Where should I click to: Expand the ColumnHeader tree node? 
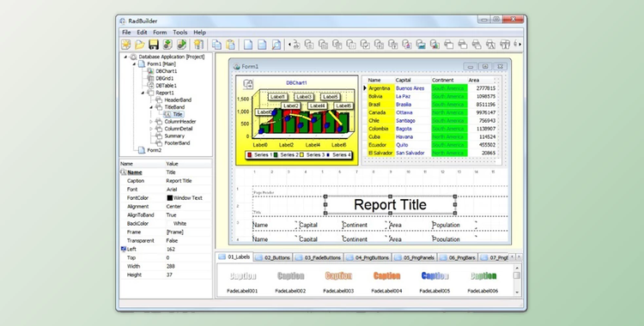[151, 122]
